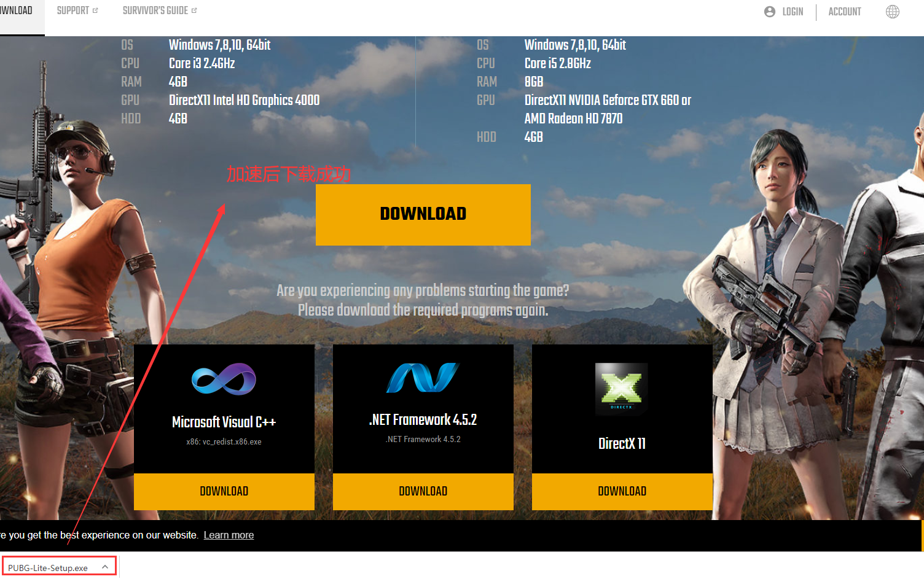The width and height of the screenshot is (924, 579).
Task: Open the Learn more link
Action: tap(229, 535)
